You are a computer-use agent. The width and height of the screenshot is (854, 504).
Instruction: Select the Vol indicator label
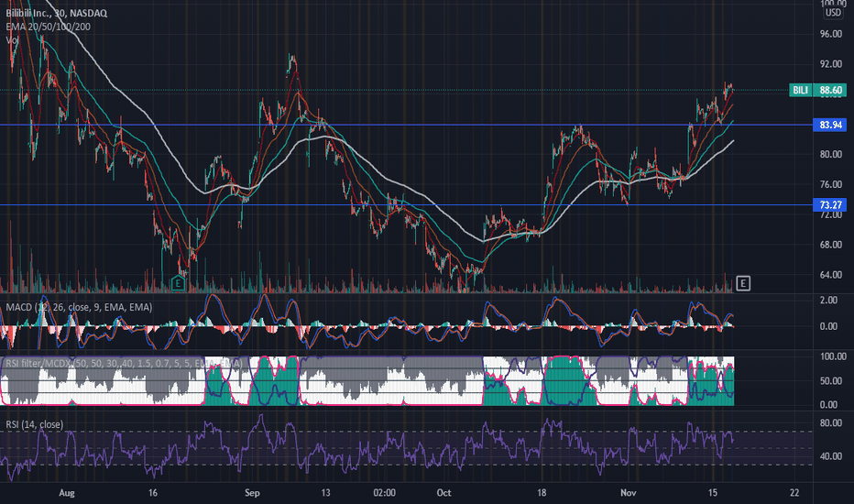pyautogui.click(x=11, y=39)
